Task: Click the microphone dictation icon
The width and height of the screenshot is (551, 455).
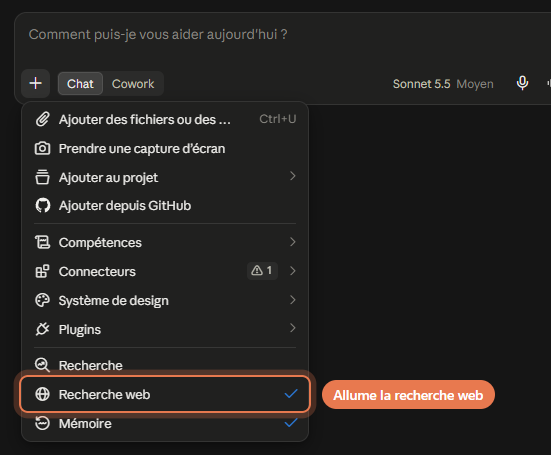Action: pyautogui.click(x=522, y=83)
